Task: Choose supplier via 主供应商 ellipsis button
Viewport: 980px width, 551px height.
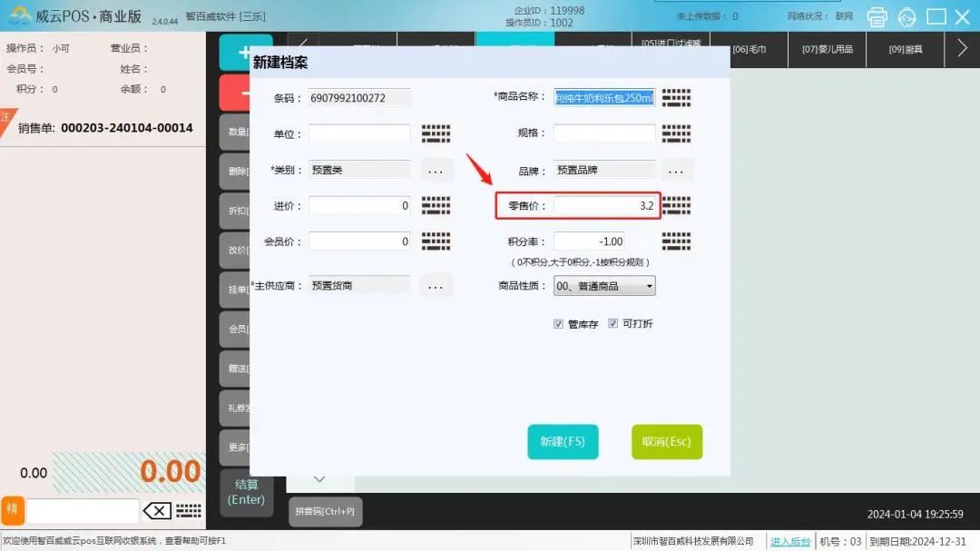Action: (x=435, y=286)
